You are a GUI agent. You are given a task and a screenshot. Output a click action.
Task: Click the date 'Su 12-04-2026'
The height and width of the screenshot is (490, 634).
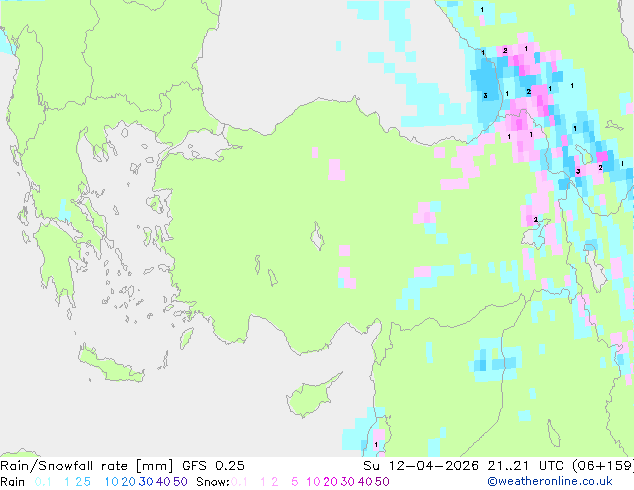coord(421,466)
